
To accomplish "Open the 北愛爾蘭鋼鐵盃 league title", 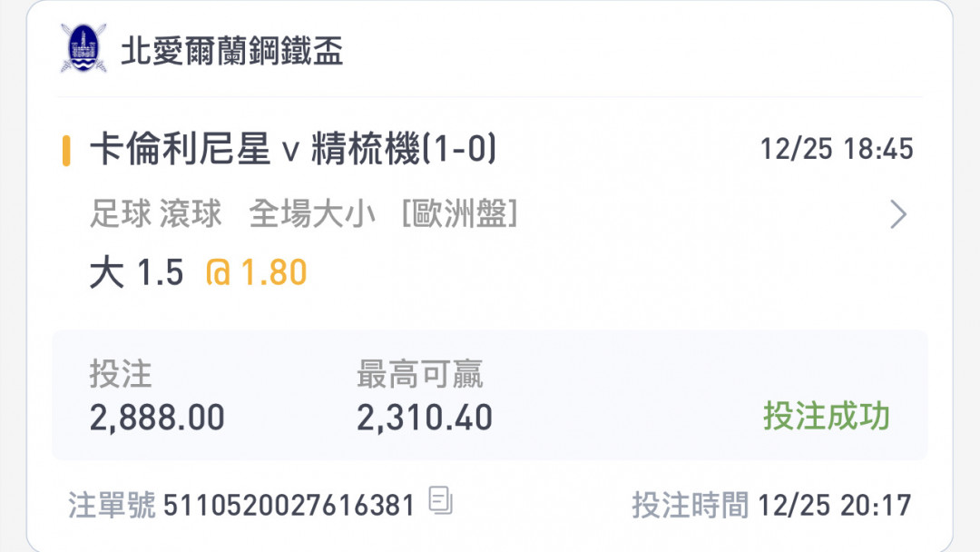I will click(x=232, y=51).
